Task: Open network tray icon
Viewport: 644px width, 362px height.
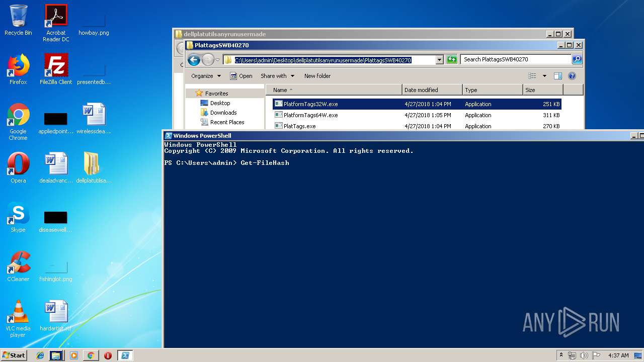Action: (572, 355)
